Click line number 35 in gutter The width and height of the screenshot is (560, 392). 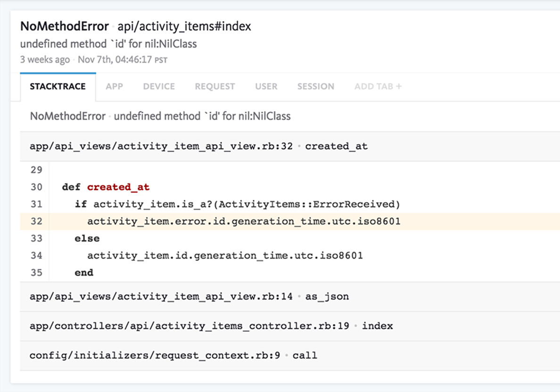(x=36, y=273)
